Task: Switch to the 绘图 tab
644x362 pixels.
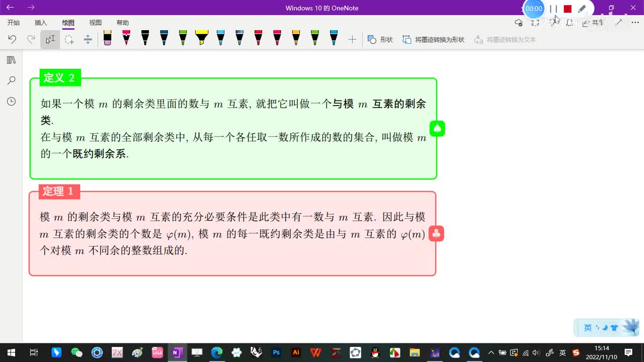Action: point(68,23)
